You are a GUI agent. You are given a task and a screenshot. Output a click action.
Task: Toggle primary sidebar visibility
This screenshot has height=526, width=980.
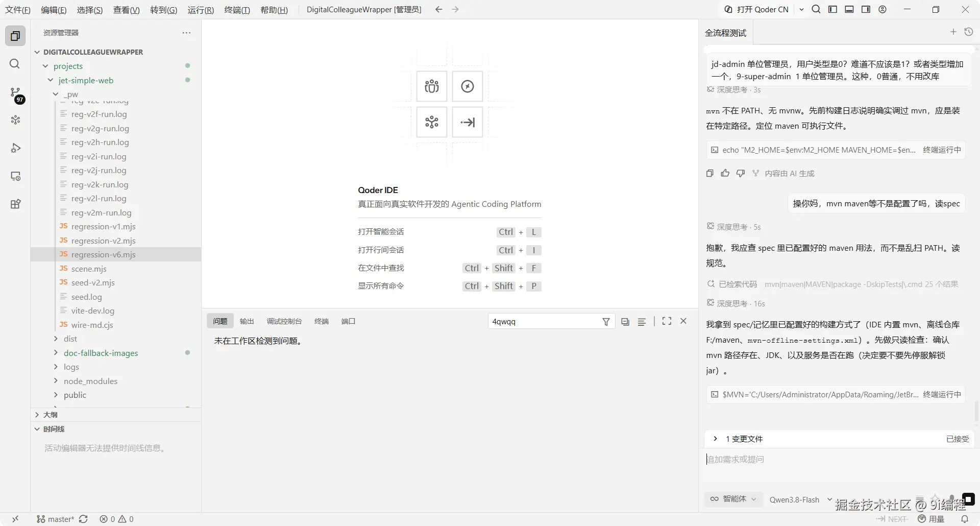(x=832, y=9)
